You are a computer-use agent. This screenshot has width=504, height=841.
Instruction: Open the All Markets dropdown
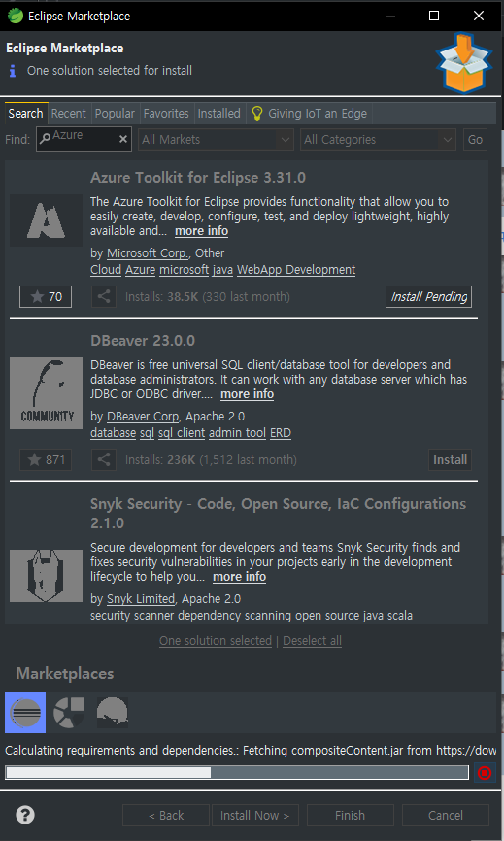point(216,140)
